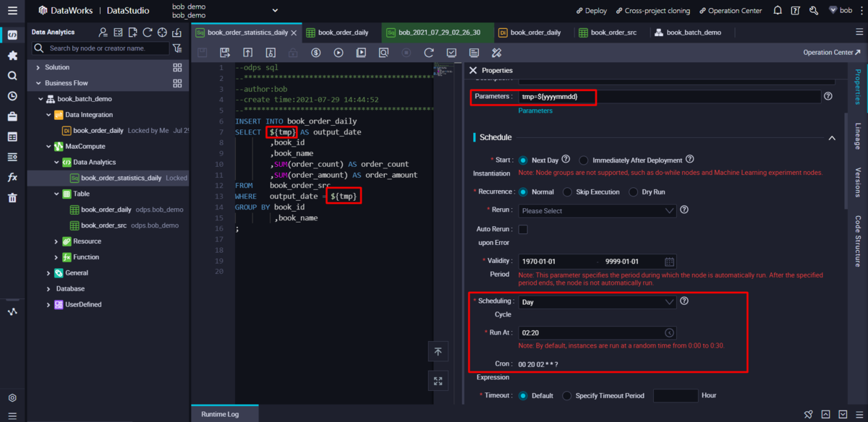Click the dollar cost estimate toolbar icon
Image resolution: width=868 pixels, height=422 pixels.
[x=316, y=53]
